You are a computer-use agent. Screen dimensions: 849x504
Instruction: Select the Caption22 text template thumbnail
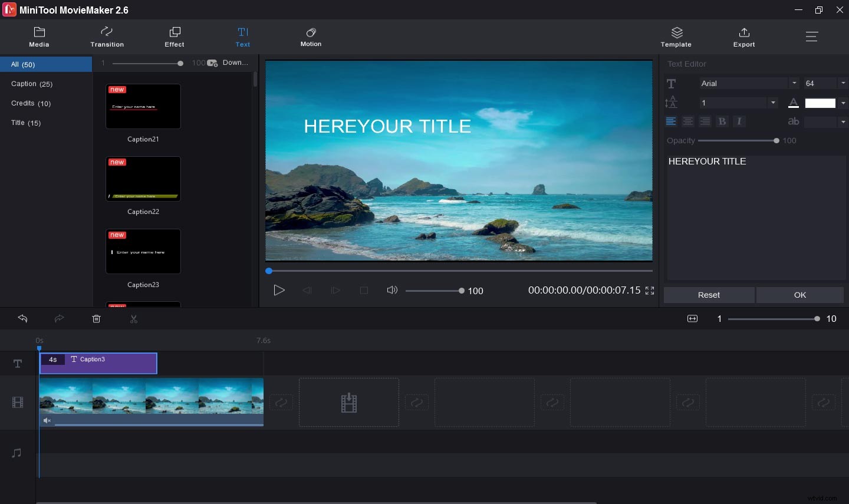click(143, 179)
